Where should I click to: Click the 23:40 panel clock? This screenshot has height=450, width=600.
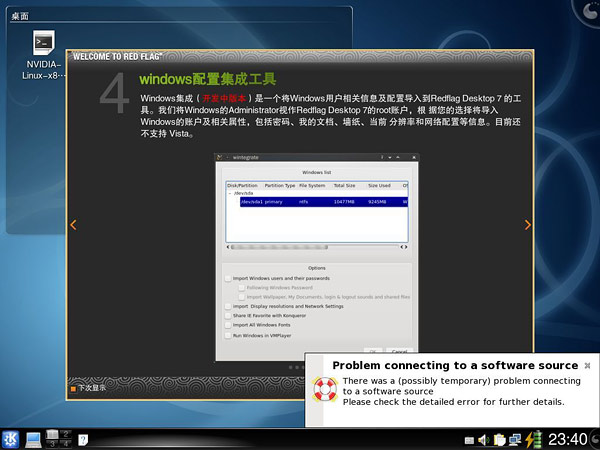tap(567, 439)
